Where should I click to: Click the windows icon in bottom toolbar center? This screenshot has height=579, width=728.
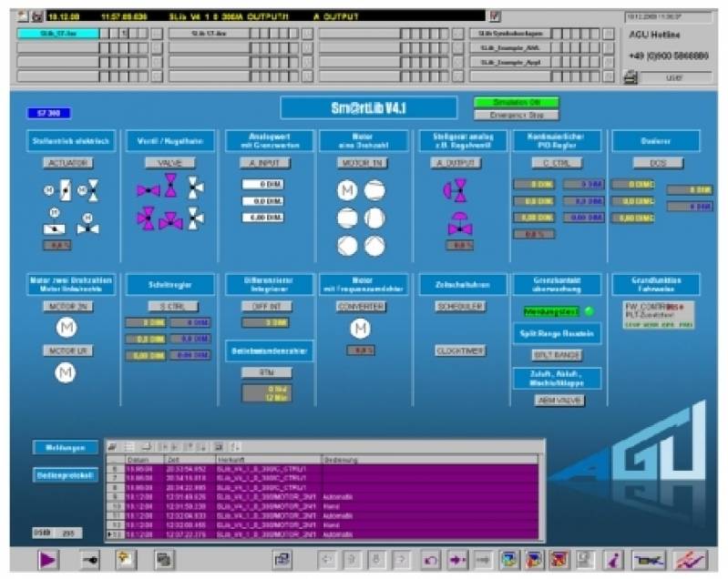[282, 560]
